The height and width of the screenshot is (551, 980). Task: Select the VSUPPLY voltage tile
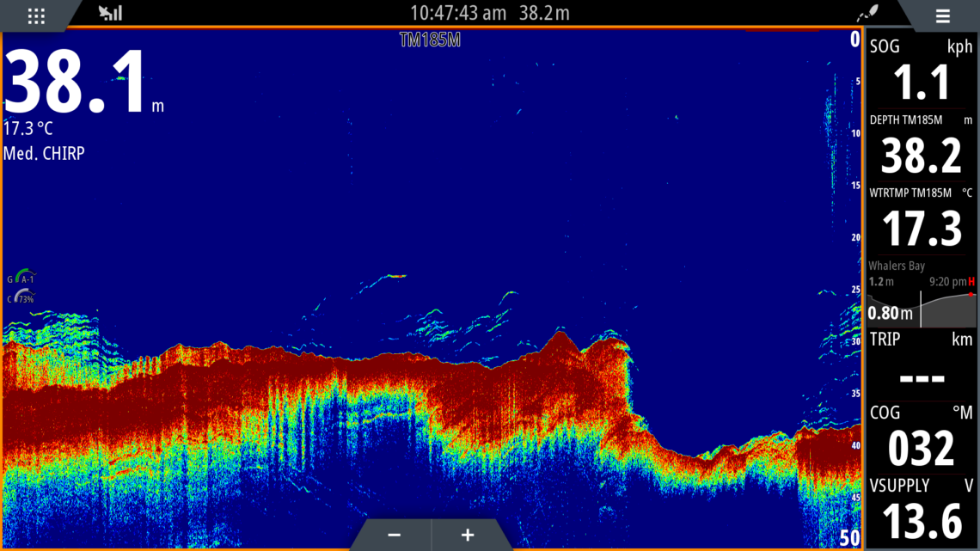922,511
